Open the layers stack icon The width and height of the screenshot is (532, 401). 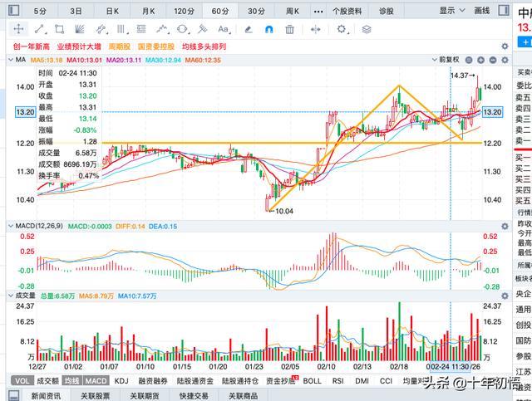tap(367, 30)
